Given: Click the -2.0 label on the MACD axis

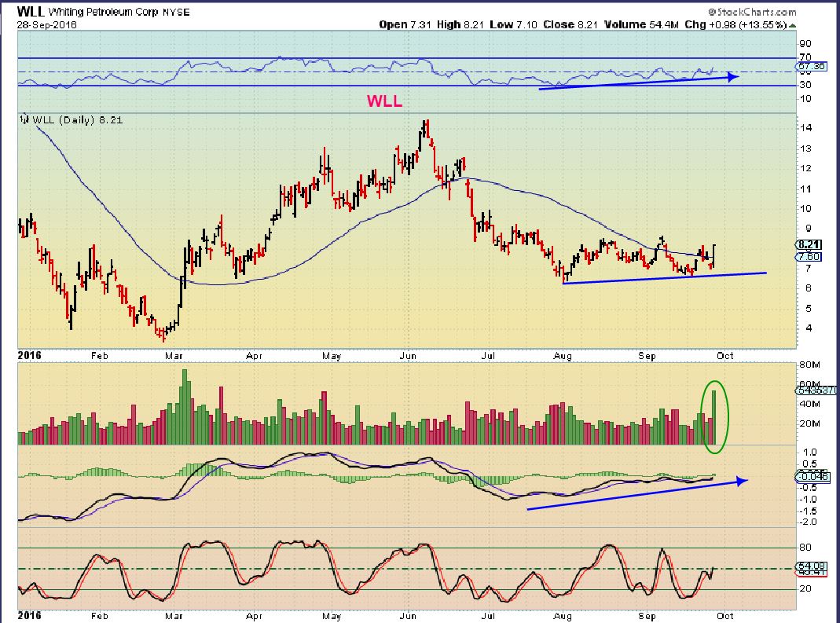Looking at the screenshot, I should 808,522.
